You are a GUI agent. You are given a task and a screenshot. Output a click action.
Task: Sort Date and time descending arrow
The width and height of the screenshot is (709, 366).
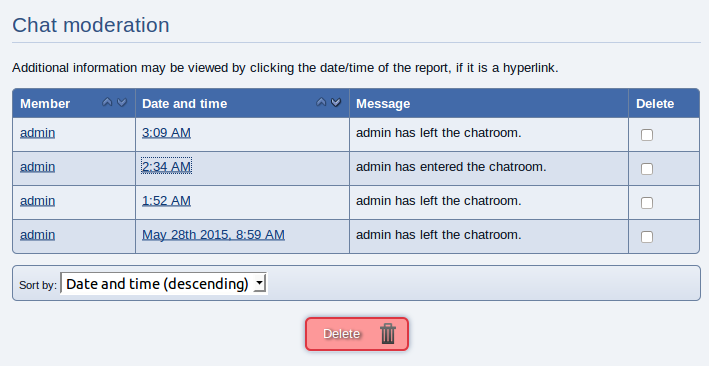coord(336,103)
